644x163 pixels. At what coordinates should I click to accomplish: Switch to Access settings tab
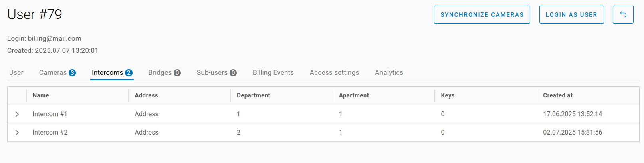tap(334, 72)
